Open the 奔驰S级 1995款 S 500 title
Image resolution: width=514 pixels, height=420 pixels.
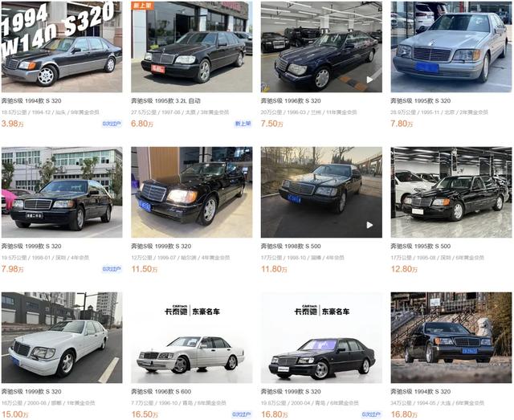[x=421, y=246]
